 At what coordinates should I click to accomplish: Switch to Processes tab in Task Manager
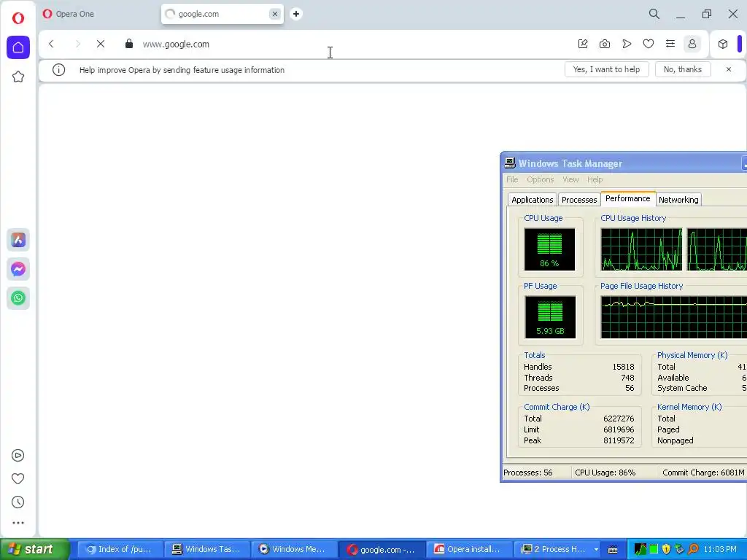[578, 200]
